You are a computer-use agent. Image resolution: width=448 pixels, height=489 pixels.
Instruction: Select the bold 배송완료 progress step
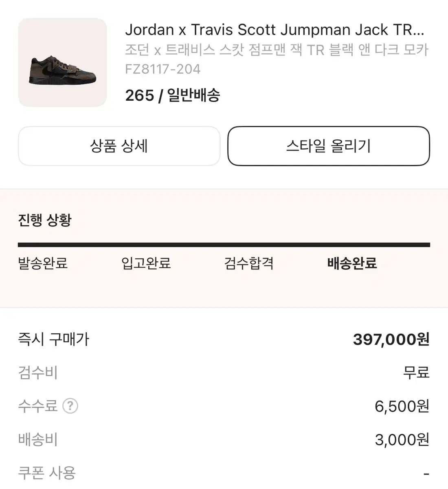pyautogui.click(x=352, y=263)
